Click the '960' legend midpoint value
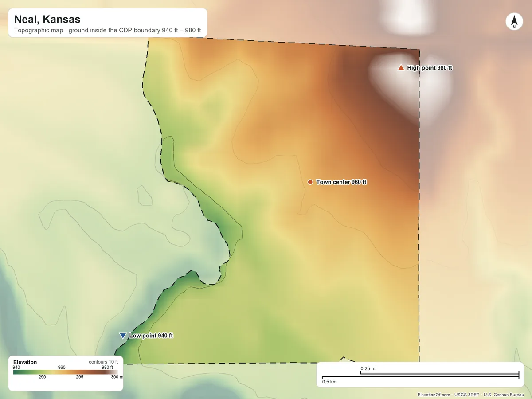The width and height of the screenshot is (532, 399). coord(62,367)
